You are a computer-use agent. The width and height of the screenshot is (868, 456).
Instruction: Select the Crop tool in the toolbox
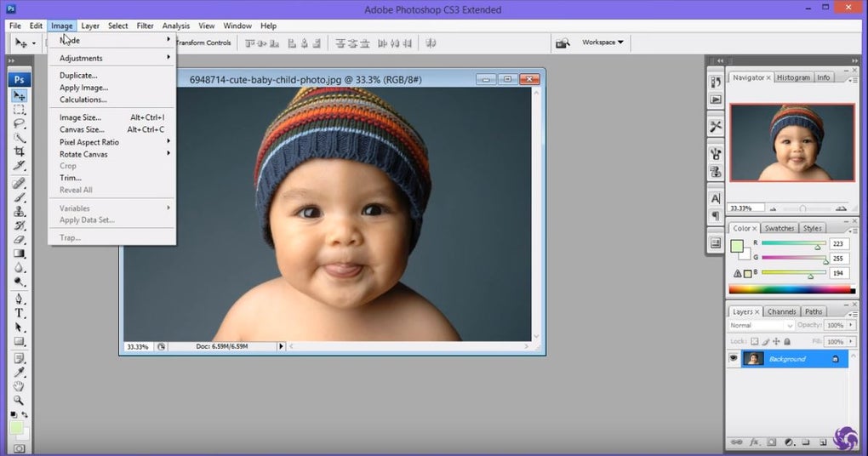point(19,151)
